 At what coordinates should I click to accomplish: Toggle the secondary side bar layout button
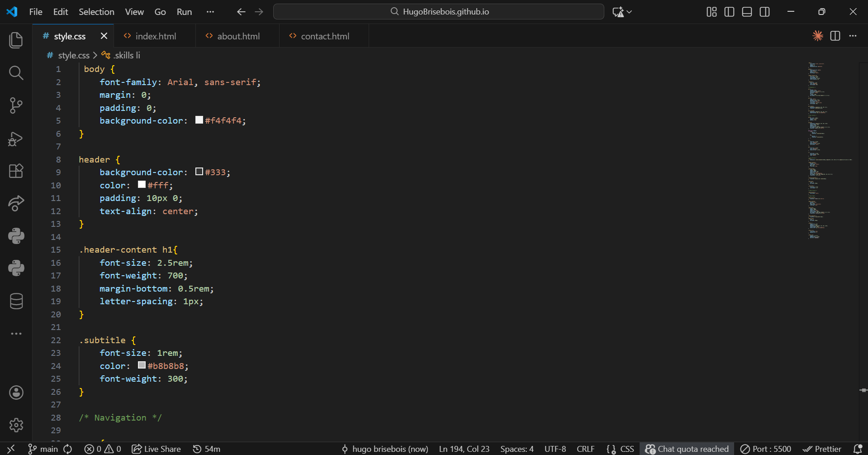tap(764, 12)
